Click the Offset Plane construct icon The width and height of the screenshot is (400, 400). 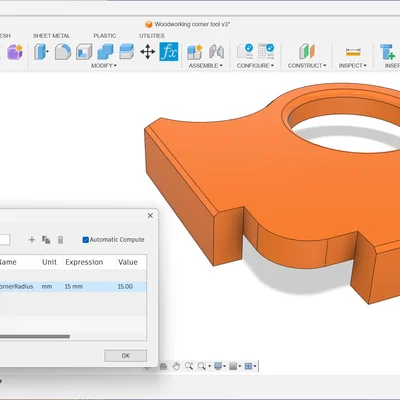click(x=307, y=52)
